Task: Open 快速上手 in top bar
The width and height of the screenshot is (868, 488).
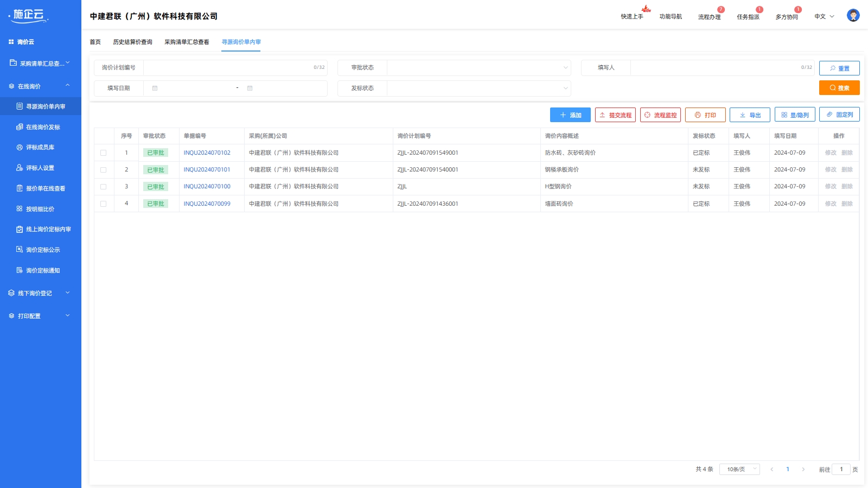Action: coord(632,16)
